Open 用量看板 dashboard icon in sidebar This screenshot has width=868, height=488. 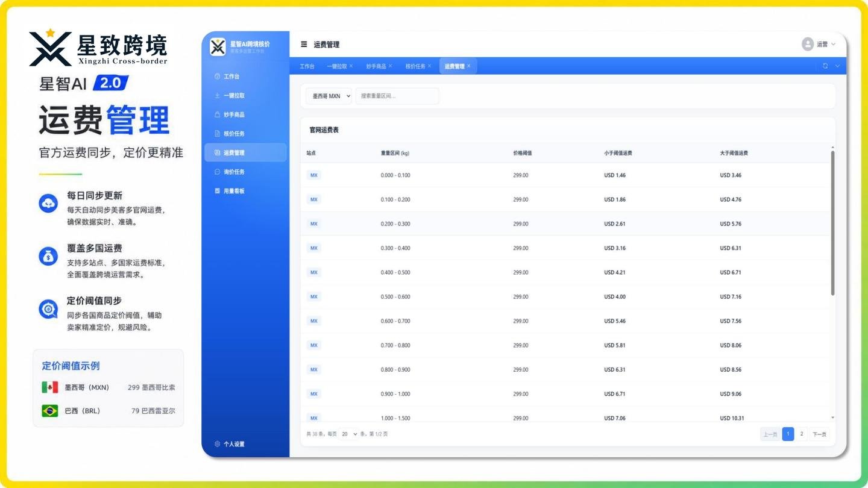tap(218, 191)
